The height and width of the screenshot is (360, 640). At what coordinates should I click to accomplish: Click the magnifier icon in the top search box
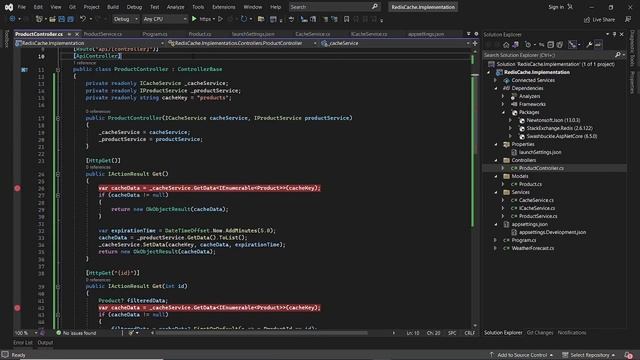(x=375, y=7)
